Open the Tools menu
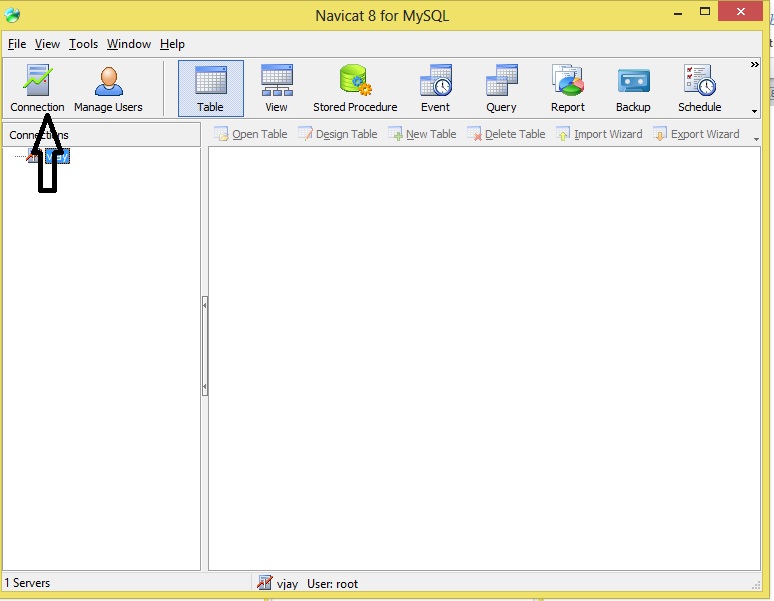Viewport: 774px width, 601px height. tap(83, 44)
